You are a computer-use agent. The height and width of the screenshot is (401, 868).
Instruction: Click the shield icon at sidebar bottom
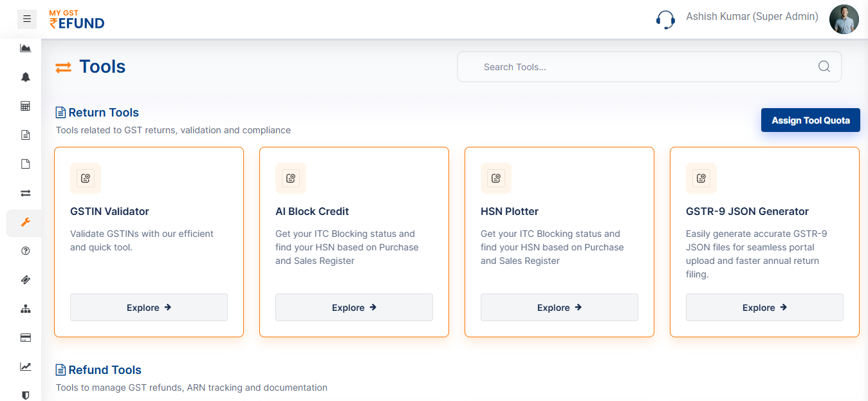click(x=25, y=395)
